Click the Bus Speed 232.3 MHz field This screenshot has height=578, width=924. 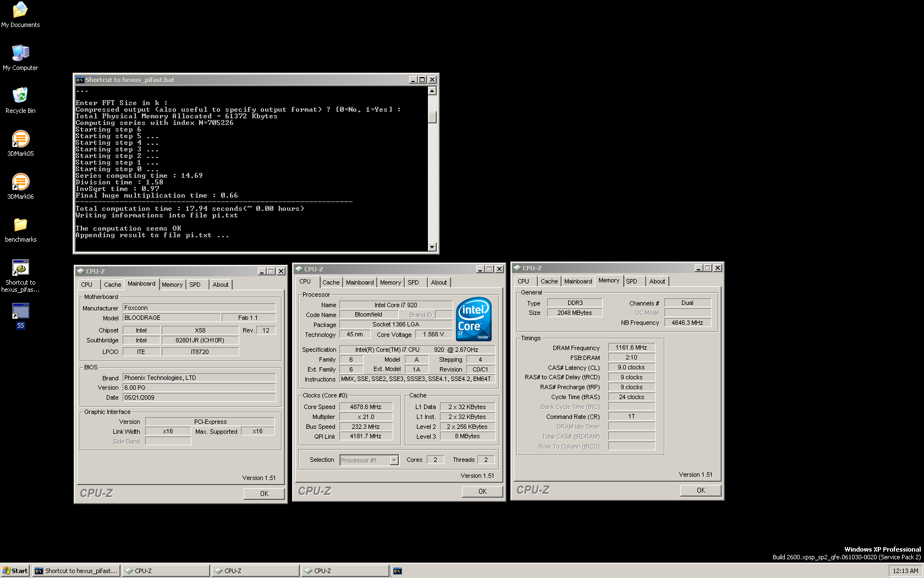click(366, 427)
